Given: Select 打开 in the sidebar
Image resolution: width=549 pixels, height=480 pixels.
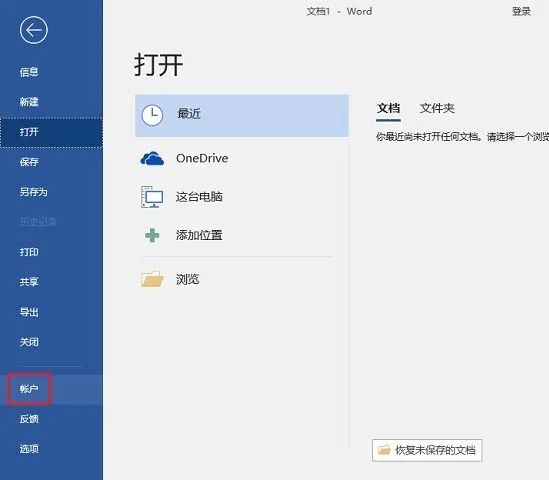Looking at the screenshot, I should (51, 132).
